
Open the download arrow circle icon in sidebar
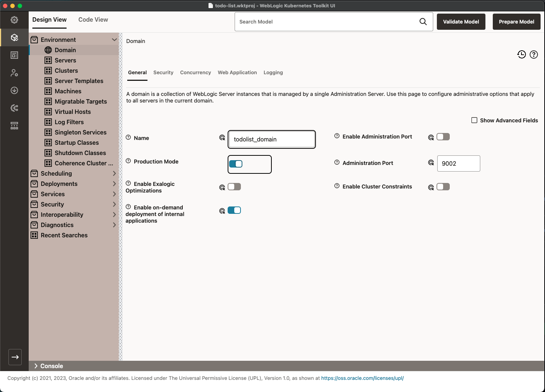pyautogui.click(x=14, y=90)
